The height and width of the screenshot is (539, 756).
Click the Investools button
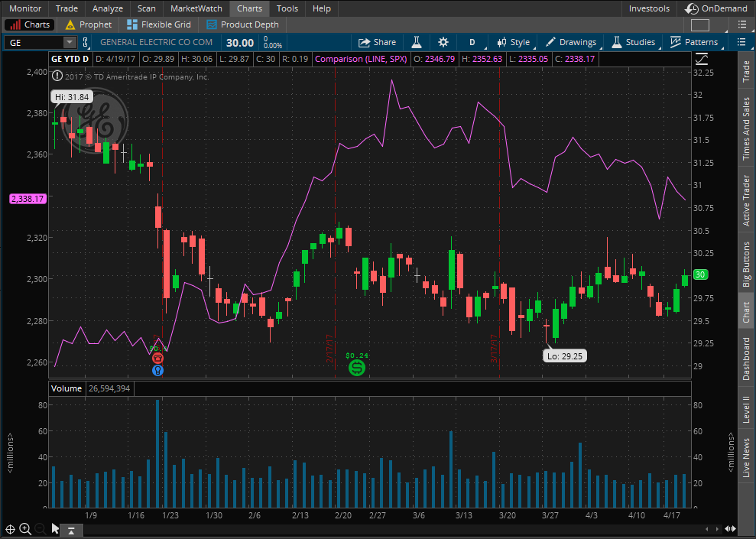[x=649, y=8]
